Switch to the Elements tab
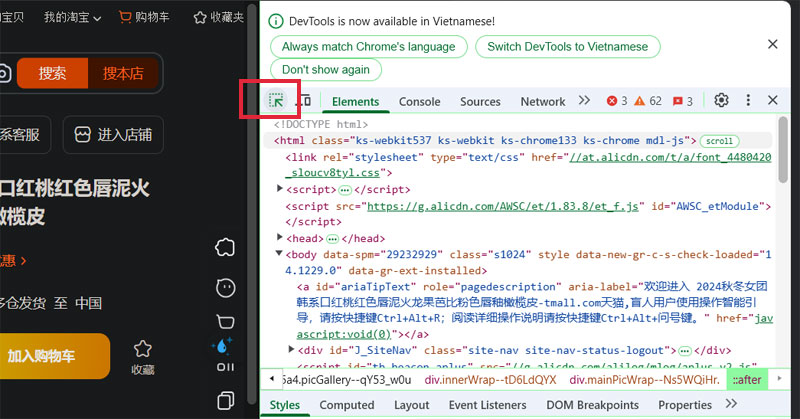 (355, 102)
